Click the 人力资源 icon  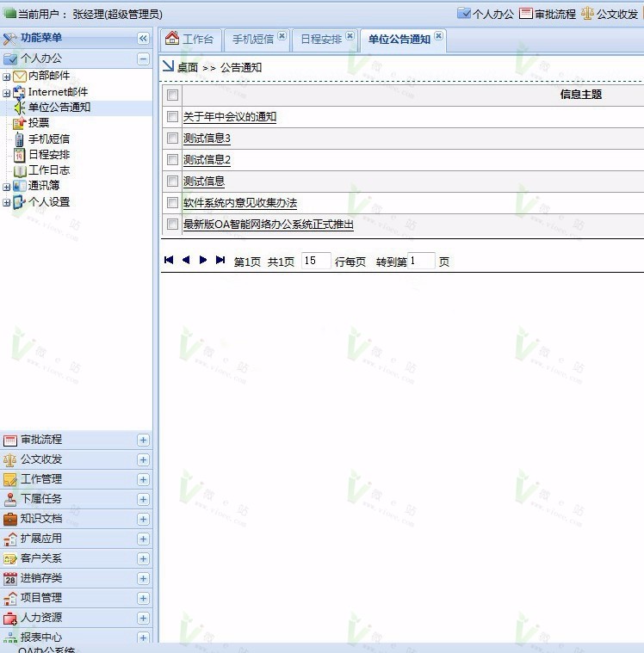[10, 618]
